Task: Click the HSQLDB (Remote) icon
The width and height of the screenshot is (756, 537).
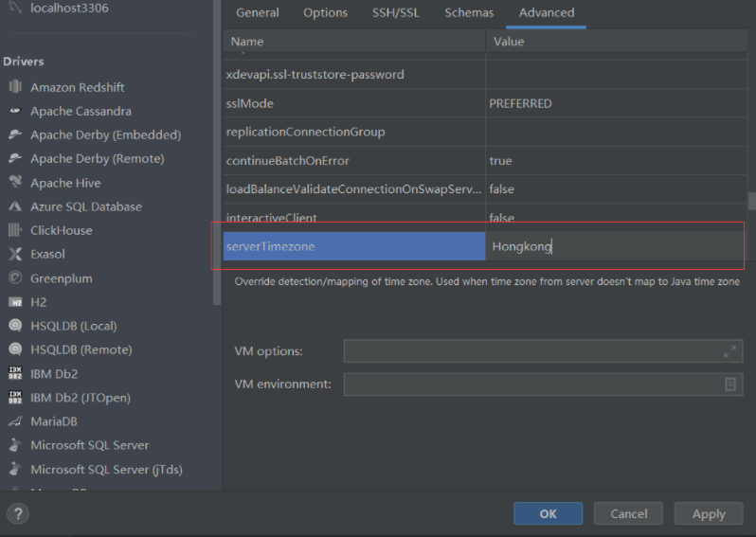Action: point(15,349)
